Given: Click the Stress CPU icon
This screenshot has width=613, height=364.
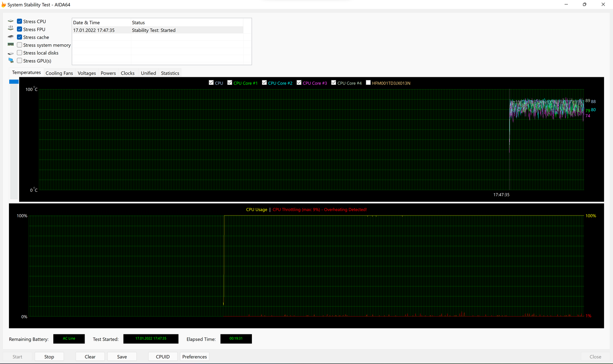Looking at the screenshot, I should point(11,21).
